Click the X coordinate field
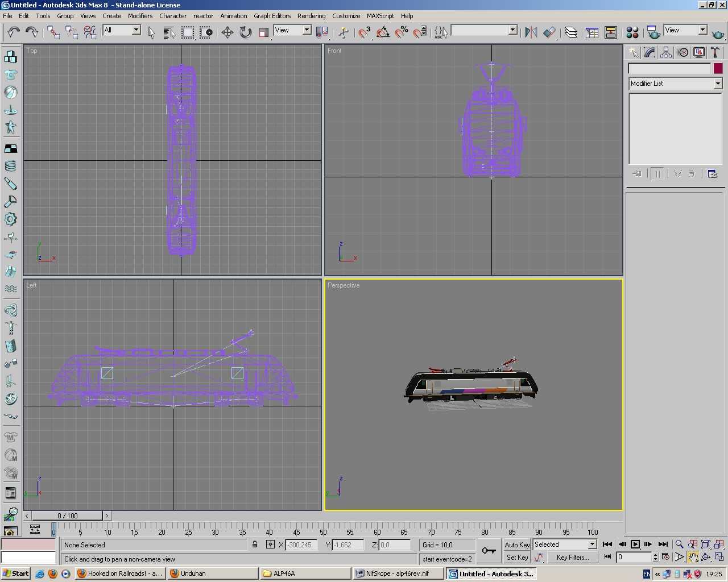The height and width of the screenshot is (582, 728). click(x=301, y=544)
